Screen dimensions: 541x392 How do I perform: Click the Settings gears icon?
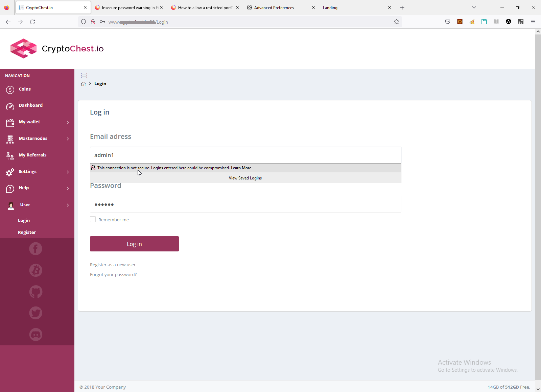pyautogui.click(x=10, y=172)
